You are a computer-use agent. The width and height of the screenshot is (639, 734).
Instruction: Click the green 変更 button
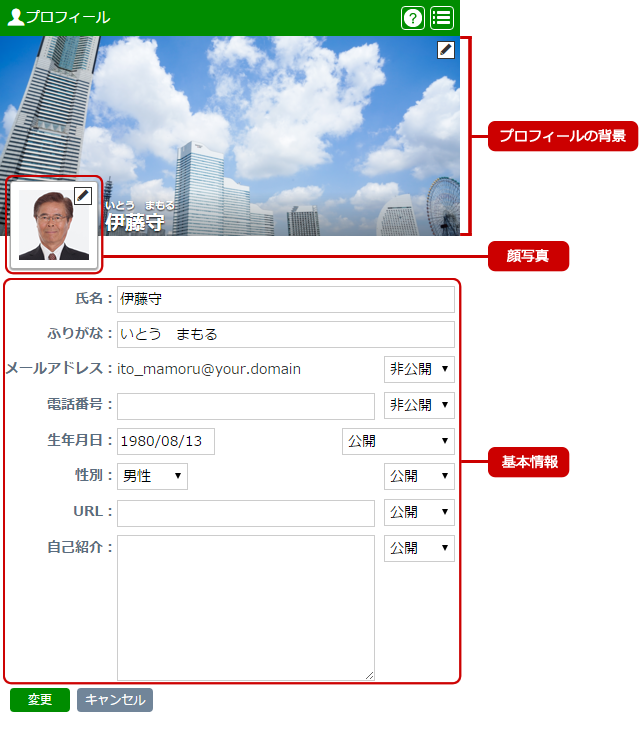tap(40, 700)
